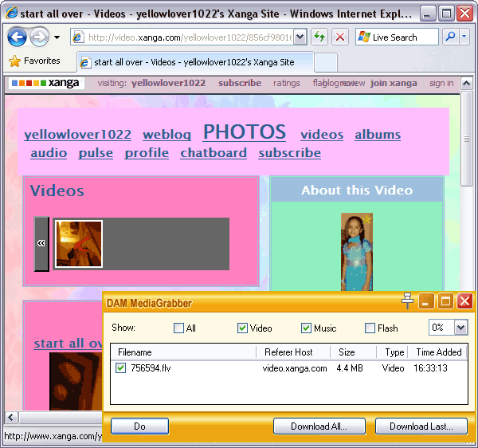Sort by the Referer Host column header
The width and height of the screenshot is (478, 448).
point(293,352)
